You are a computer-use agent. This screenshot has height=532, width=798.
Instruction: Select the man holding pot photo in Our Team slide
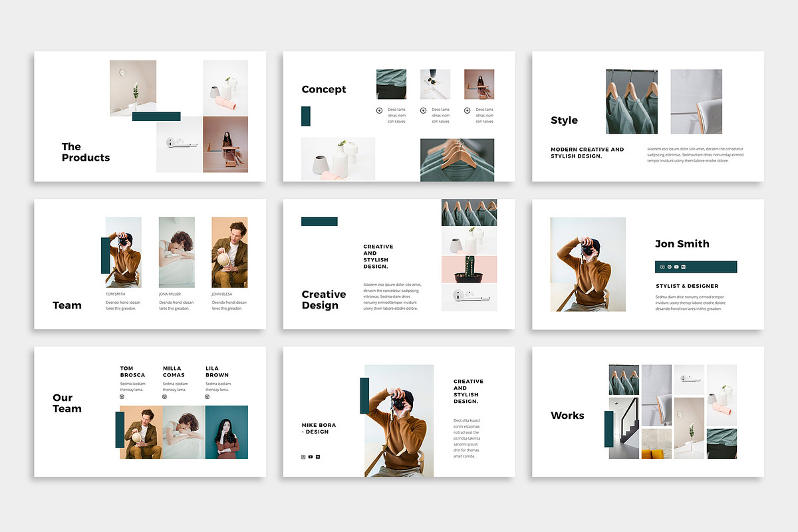141,432
